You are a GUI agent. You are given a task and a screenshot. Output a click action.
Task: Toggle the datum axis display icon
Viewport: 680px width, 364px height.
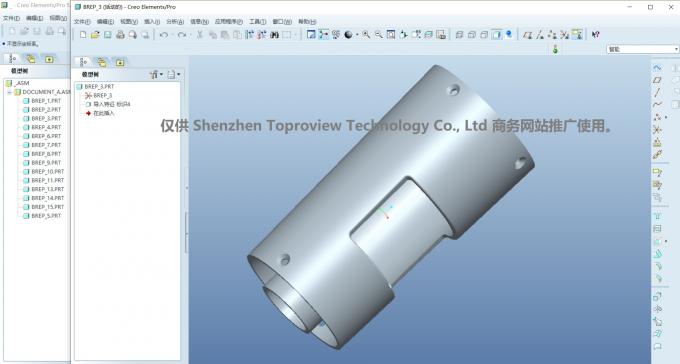click(540, 35)
